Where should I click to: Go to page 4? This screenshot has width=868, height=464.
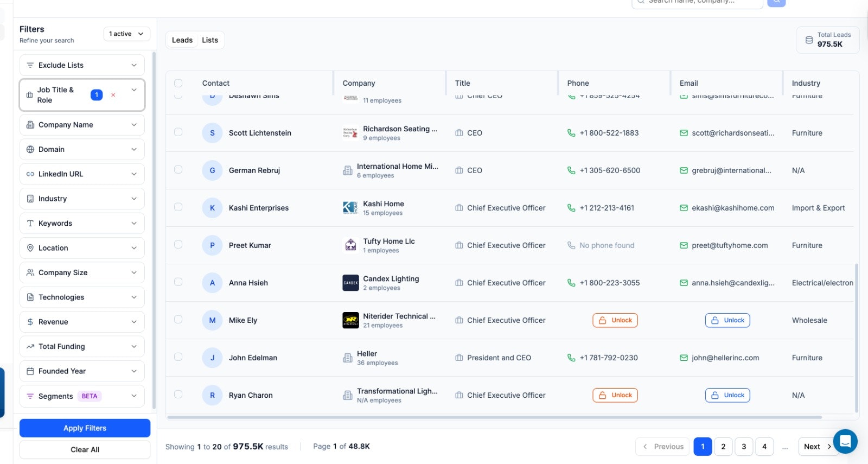point(764,447)
